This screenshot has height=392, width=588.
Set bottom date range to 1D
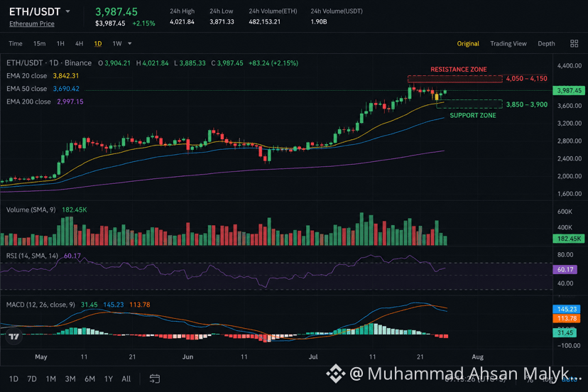(x=13, y=379)
